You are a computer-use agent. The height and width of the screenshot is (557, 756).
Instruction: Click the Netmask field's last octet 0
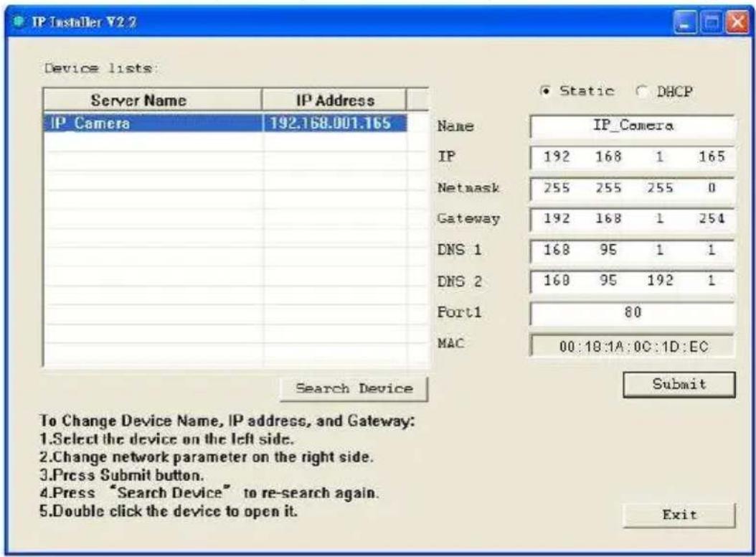point(712,188)
